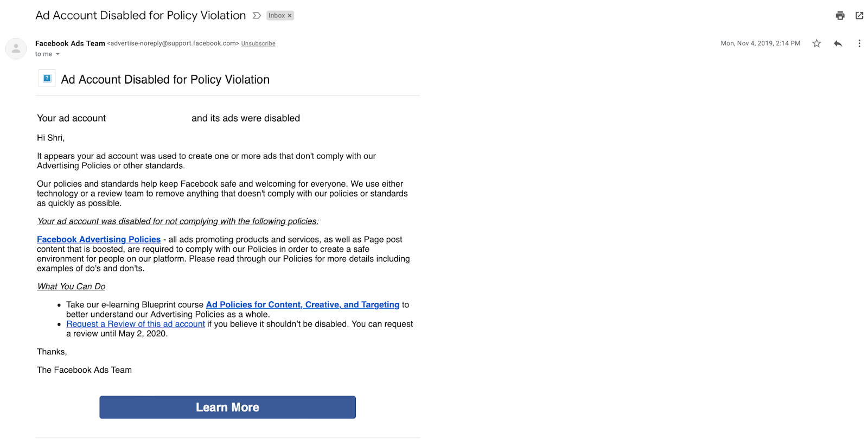868x439 pixels.
Task: Click the sender address advertise-noreply@support.facebook.com
Action: [x=173, y=43]
